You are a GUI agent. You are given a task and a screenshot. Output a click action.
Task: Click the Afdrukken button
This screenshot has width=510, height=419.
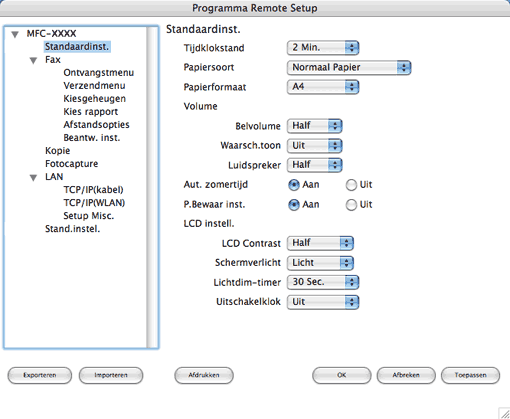pos(204,375)
